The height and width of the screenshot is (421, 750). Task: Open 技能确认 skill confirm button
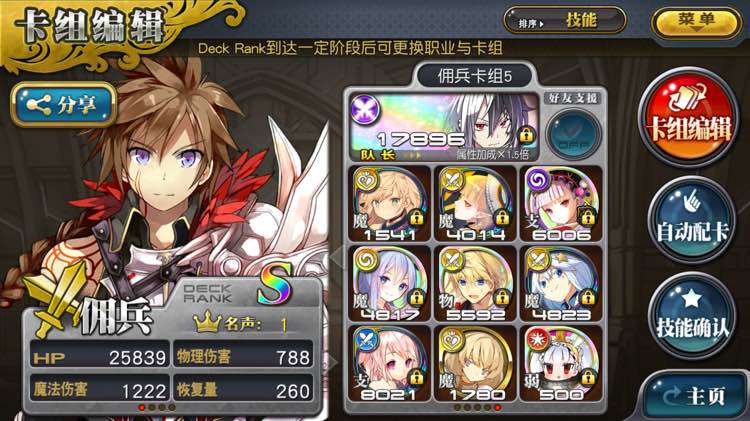point(691,316)
